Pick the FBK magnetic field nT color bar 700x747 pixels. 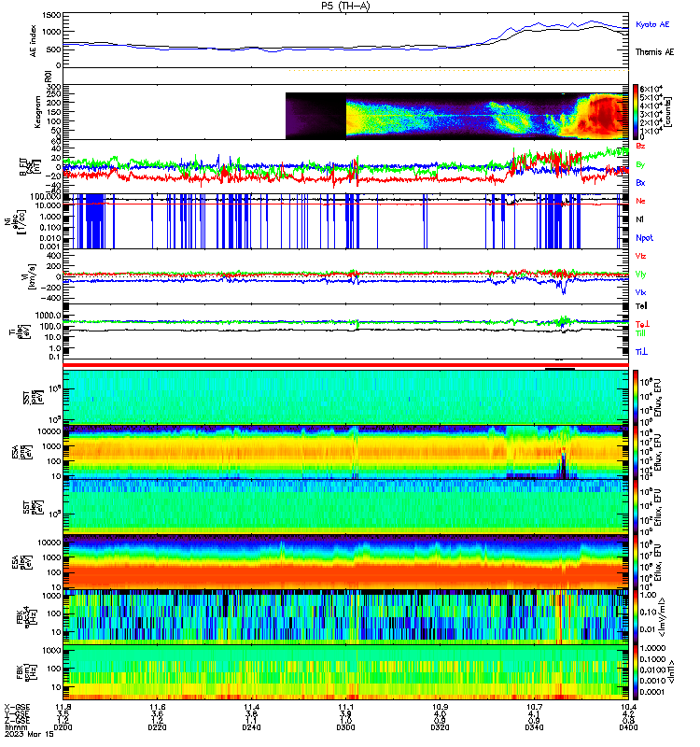(x=636, y=672)
